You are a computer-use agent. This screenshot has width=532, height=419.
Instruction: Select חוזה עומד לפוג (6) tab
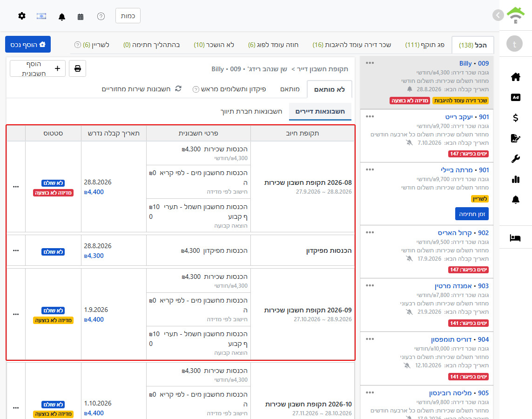click(273, 45)
